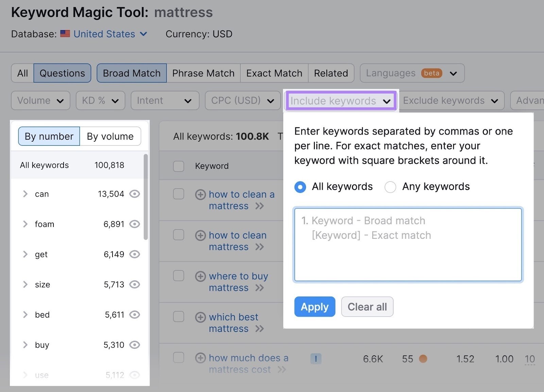Image resolution: width=544 pixels, height=392 pixels.
Task: Open double-arrow icon next to 'how to clean mattress'
Action: click(260, 247)
